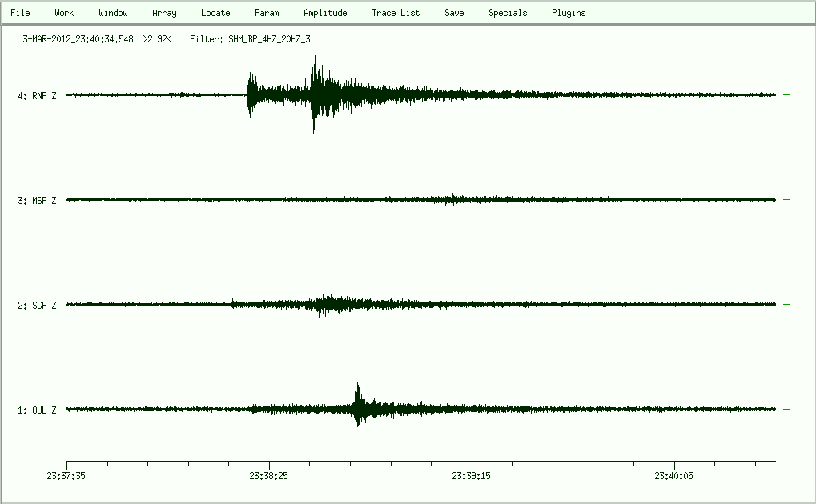Open the Save menu
The width and height of the screenshot is (816, 504).
(454, 13)
